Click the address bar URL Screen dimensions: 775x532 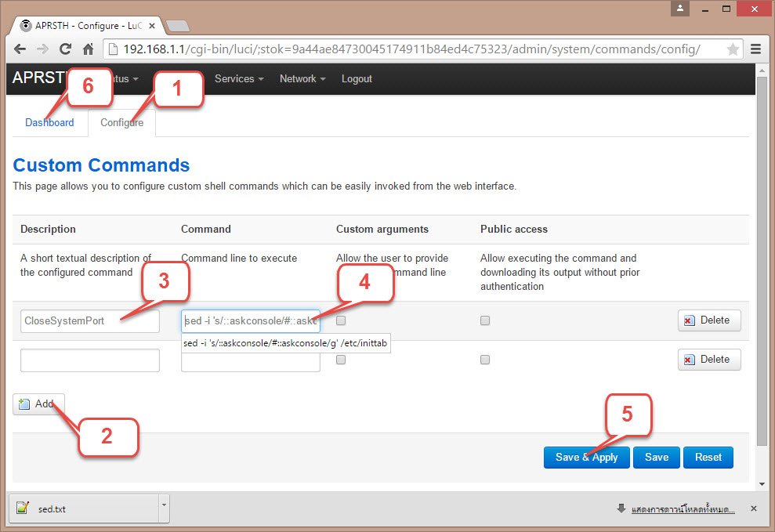(x=411, y=49)
